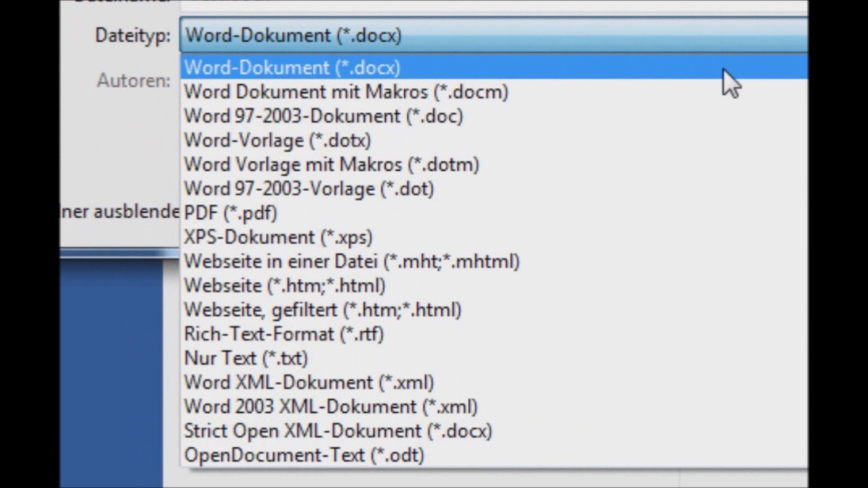The height and width of the screenshot is (488, 868).
Task: Pick Webseite in einer Datei (*.mht;*.mhtml)
Action: coord(494,262)
